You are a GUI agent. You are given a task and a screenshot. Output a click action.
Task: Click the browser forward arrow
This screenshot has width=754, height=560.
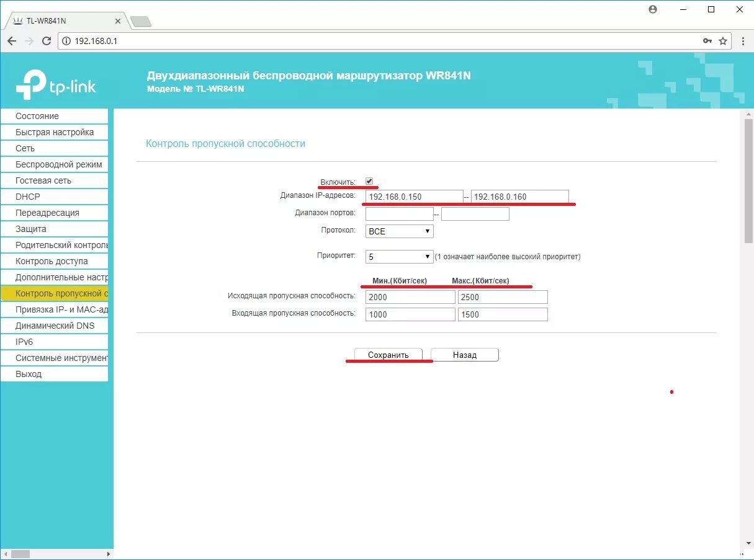tap(29, 41)
